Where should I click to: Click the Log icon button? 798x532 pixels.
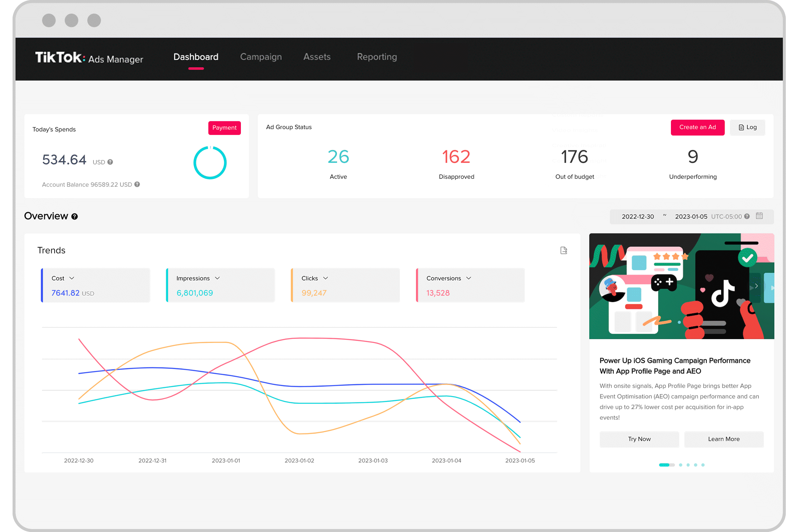tap(747, 127)
